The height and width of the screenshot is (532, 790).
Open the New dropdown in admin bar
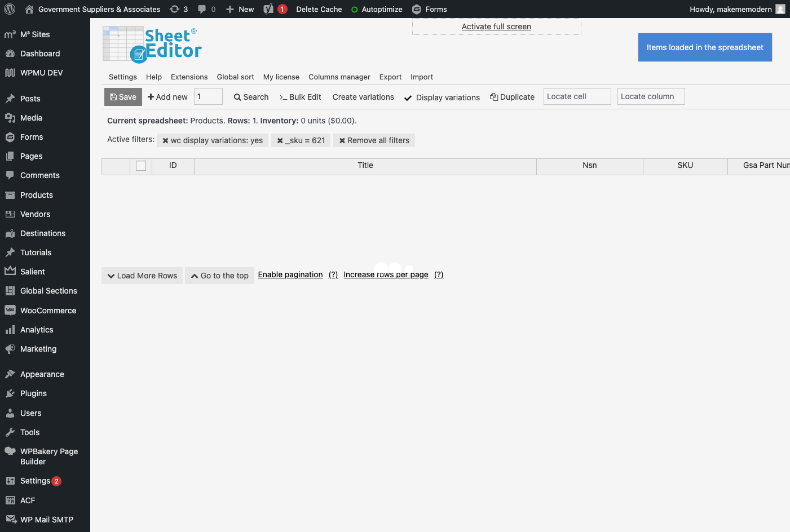pos(240,9)
